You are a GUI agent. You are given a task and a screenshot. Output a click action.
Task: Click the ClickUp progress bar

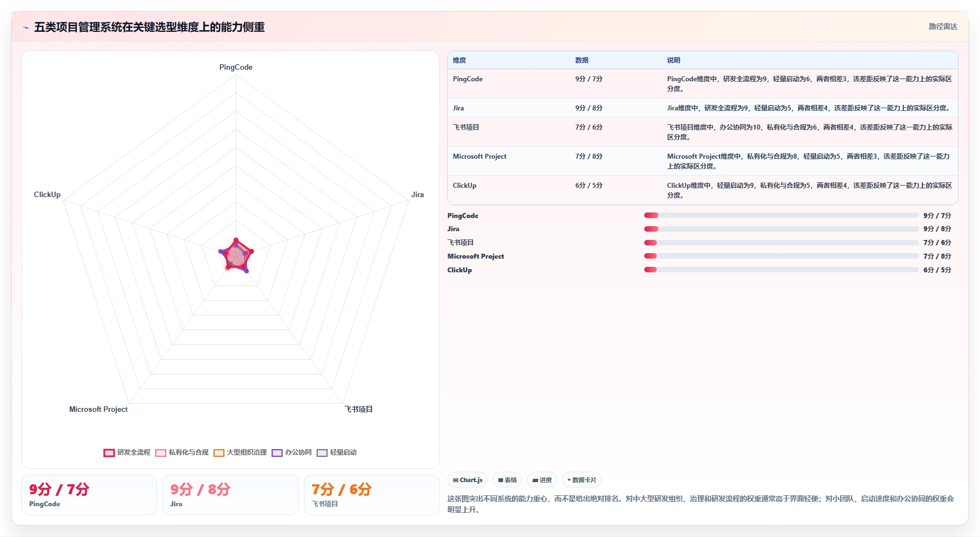(781, 270)
